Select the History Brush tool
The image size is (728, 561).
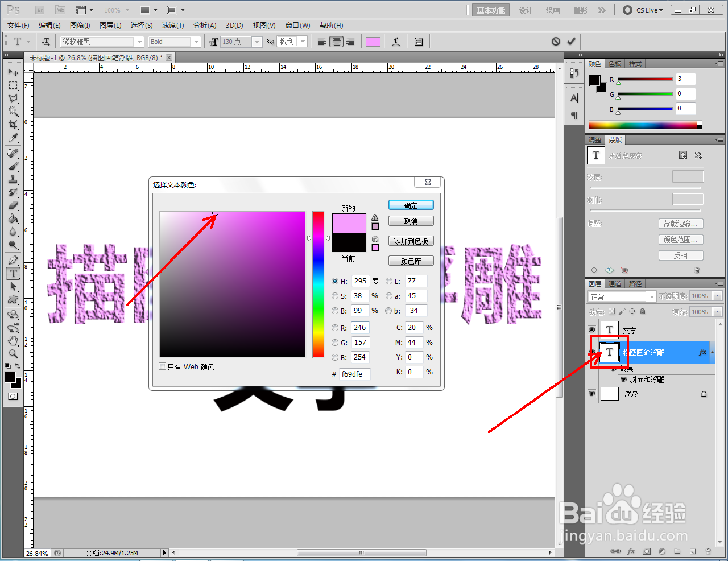(x=13, y=193)
